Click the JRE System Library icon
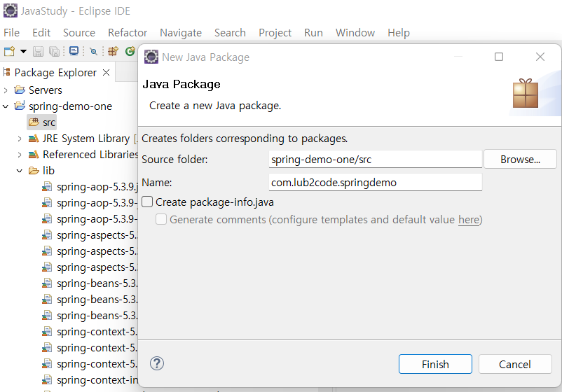The image size is (562, 392). point(34,138)
